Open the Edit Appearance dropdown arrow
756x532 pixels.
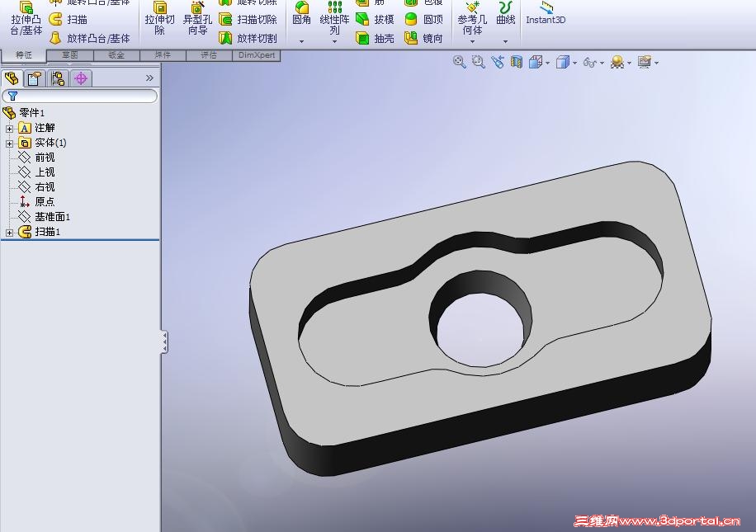coord(629,64)
